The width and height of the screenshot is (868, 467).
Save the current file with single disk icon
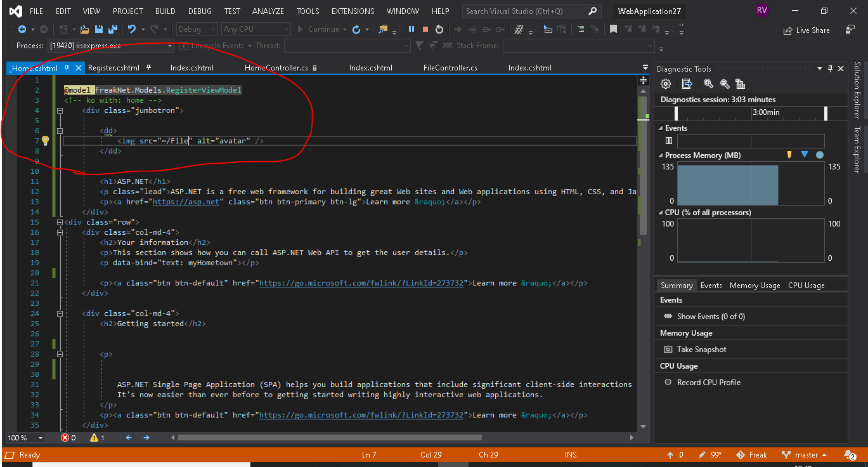tap(99, 29)
